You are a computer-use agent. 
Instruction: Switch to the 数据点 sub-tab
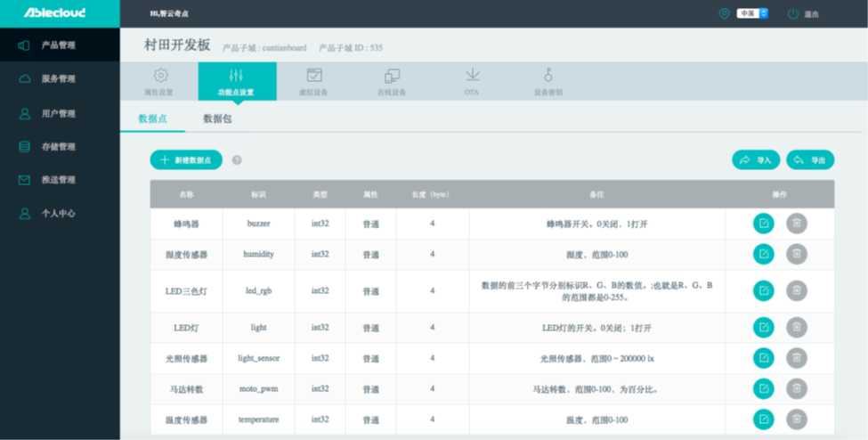[x=153, y=118]
